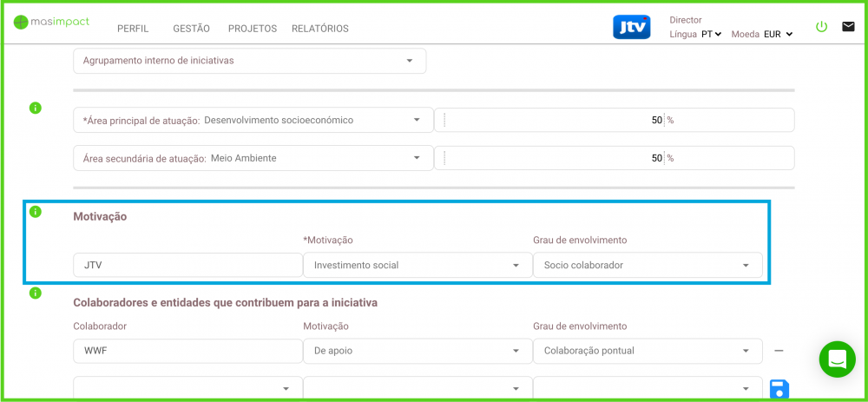Open the green chat widget button
Viewport: 868px width, 402px height.
837,359
